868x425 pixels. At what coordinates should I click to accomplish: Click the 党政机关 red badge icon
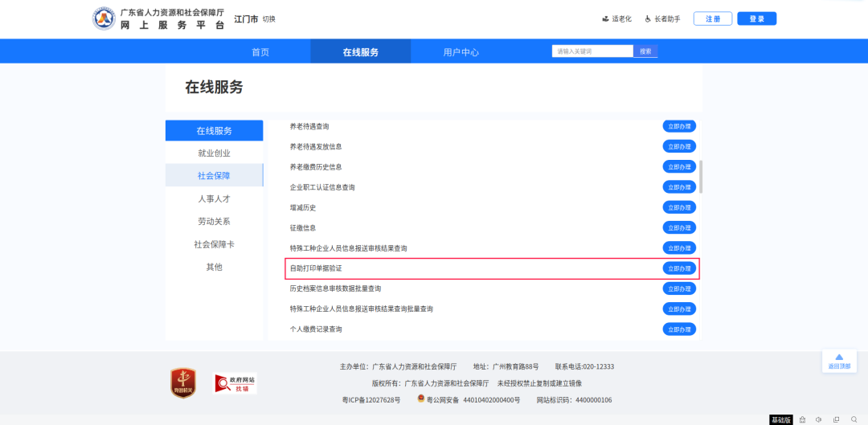183,382
